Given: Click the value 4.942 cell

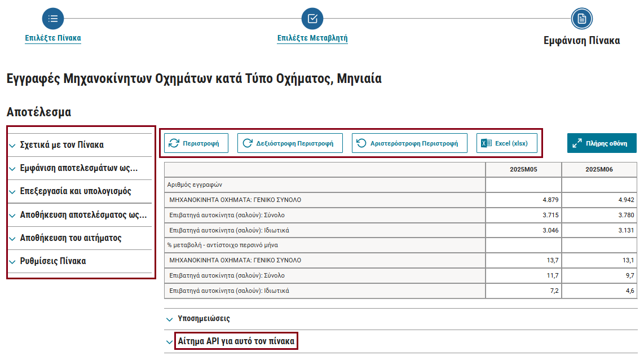Looking at the screenshot, I should point(599,200).
